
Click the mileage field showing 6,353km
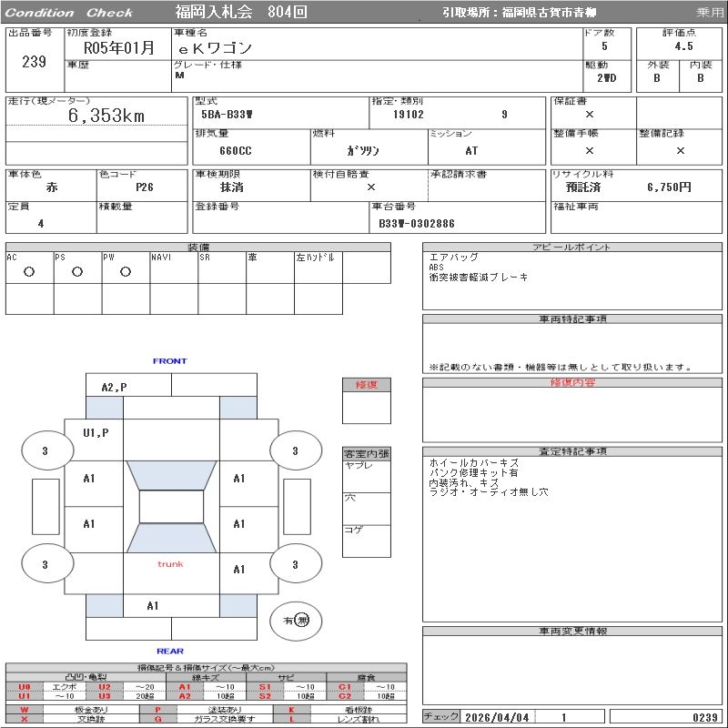point(106,116)
